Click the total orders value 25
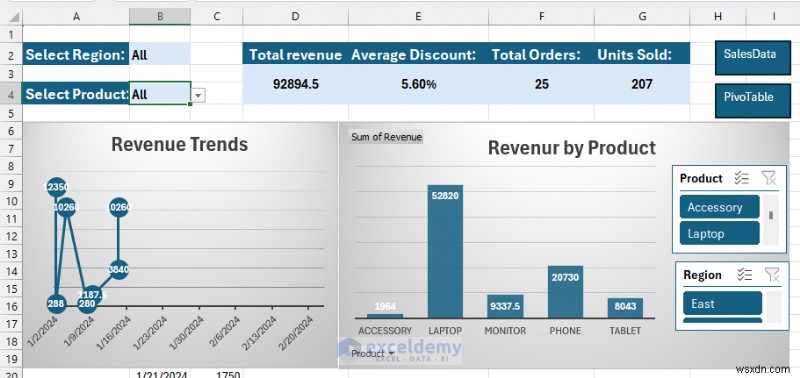 (x=541, y=84)
